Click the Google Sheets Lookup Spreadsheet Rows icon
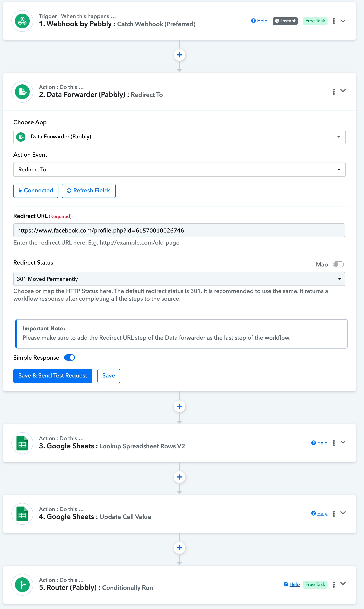This screenshot has width=364, height=609. click(22, 443)
